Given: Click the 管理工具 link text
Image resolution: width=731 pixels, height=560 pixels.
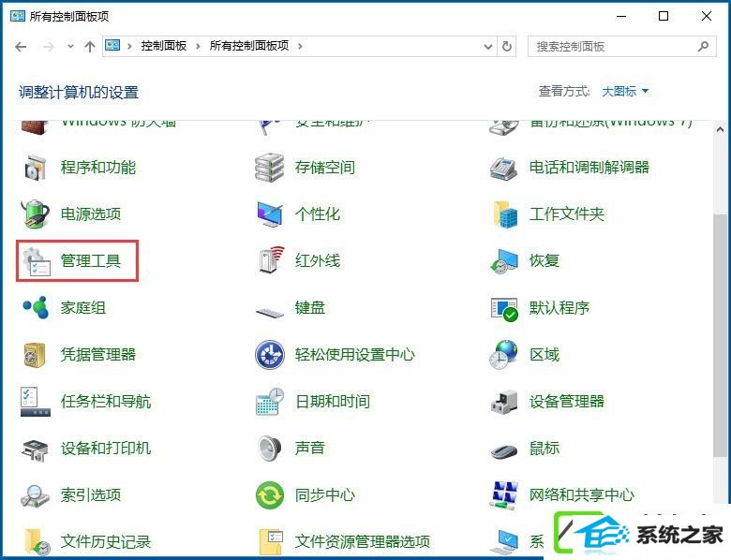Looking at the screenshot, I should pyautogui.click(x=91, y=261).
